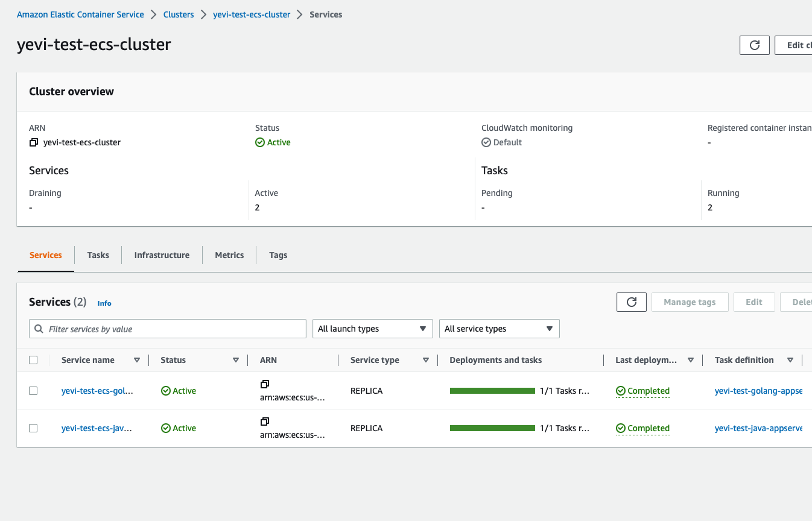
Task: Click REPLICA in the golang service row
Action: 367,391
